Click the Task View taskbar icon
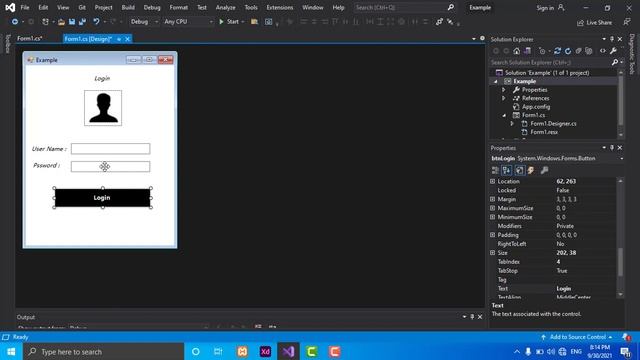 [218, 351]
